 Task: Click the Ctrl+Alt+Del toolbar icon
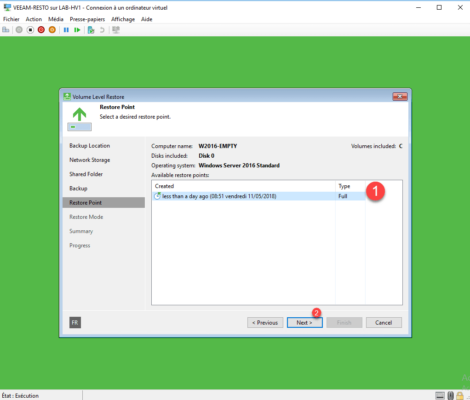6,30
